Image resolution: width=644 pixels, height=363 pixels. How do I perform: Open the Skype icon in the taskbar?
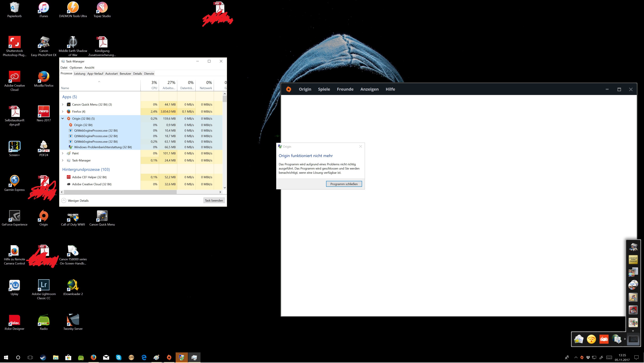119,357
